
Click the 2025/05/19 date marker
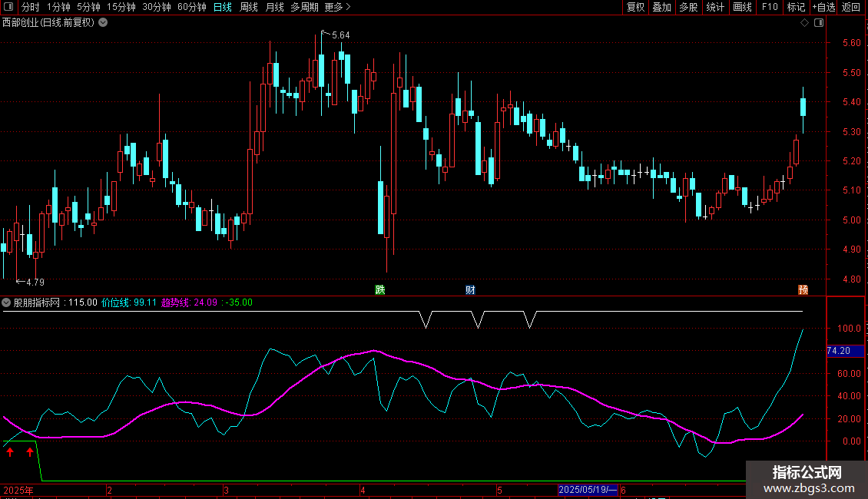pyautogui.click(x=587, y=490)
